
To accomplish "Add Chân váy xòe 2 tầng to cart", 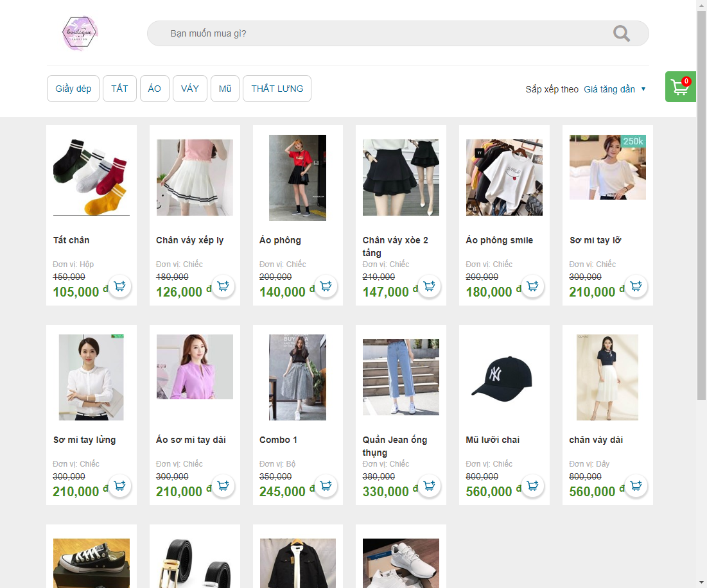I will click(x=429, y=286).
